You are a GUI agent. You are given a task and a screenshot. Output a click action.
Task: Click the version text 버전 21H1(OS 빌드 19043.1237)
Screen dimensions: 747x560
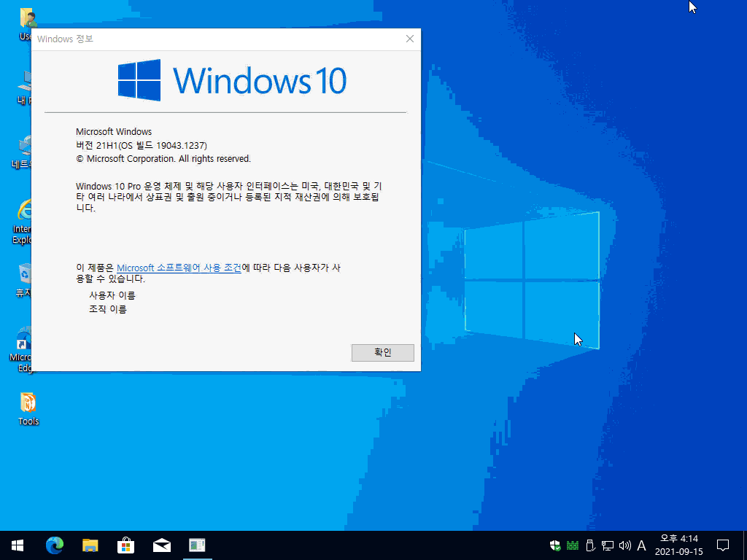(142, 145)
